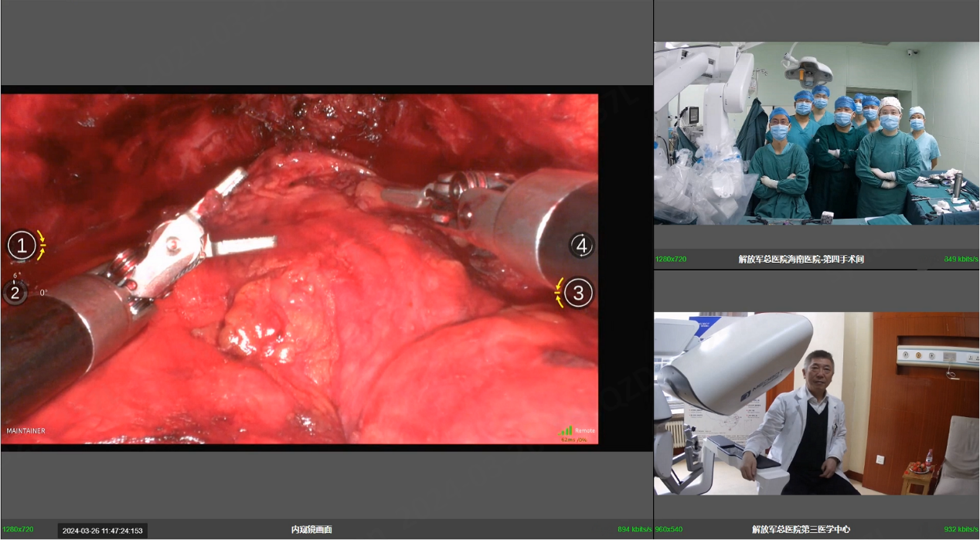The width and height of the screenshot is (980, 540).
Task: Click yellow clutch arrows beside arm 3
Action: [x=559, y=292]
